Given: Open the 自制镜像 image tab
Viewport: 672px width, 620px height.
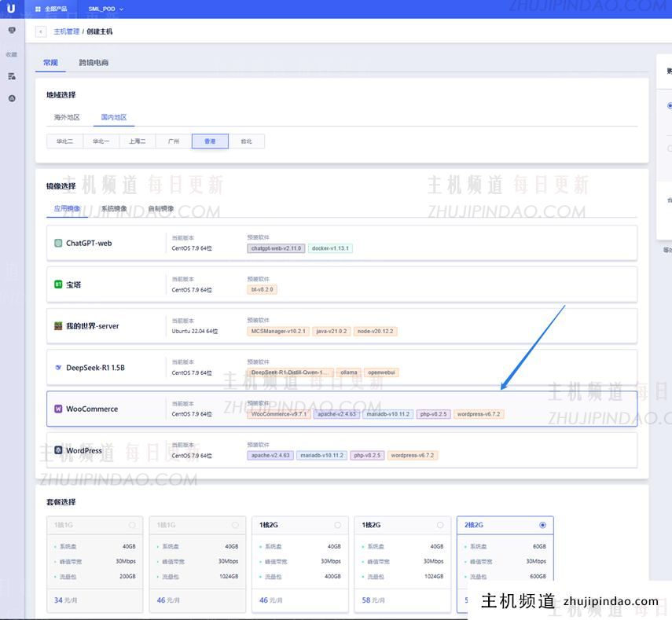Looking at the screenshot, I should click(160, 209).
